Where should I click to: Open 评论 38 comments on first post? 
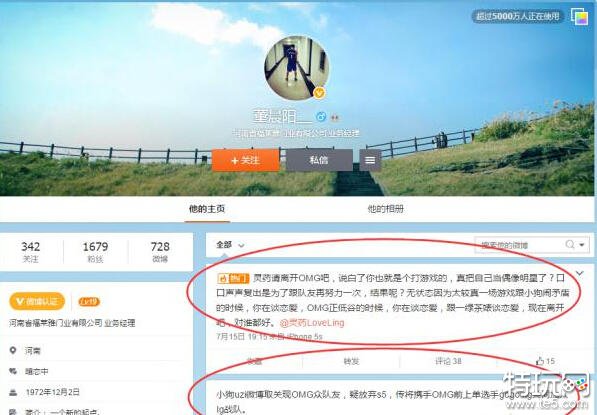click(x=448, y=361)
